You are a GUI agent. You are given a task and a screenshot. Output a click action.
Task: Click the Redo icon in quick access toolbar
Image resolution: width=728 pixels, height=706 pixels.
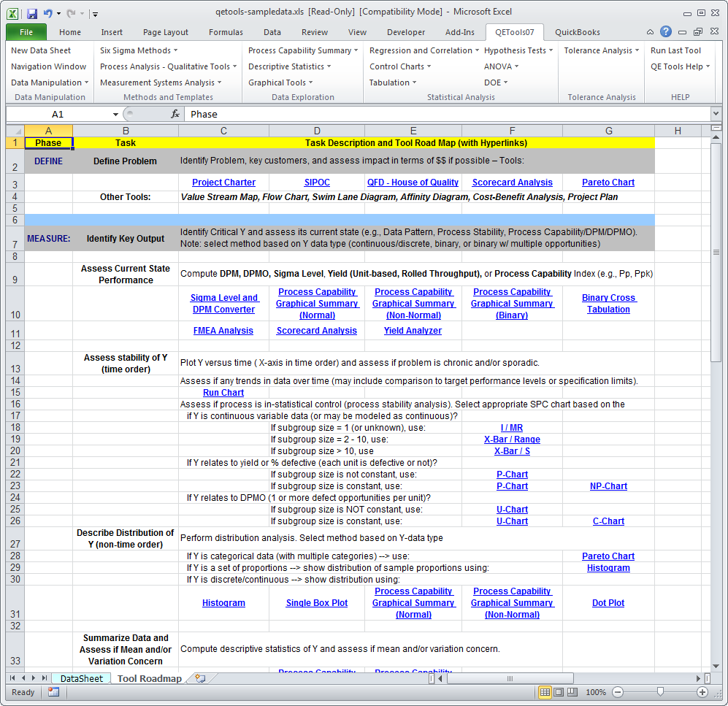(71, 13)
